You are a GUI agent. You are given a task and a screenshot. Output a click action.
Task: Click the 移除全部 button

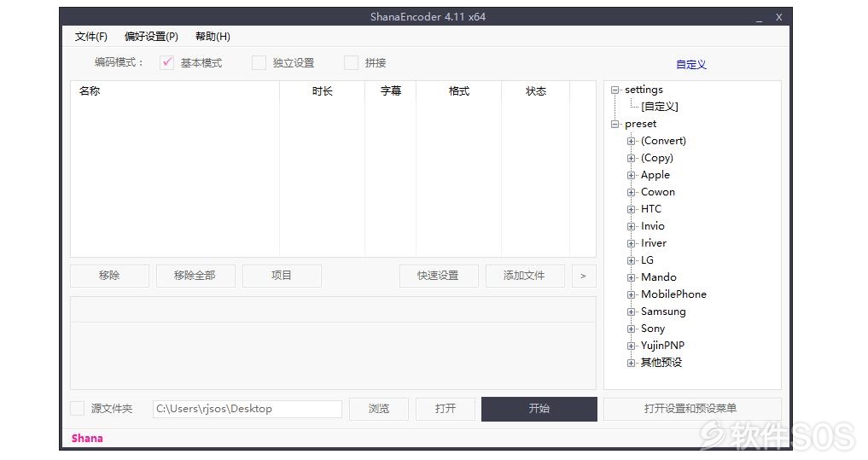tap(195, 276)
